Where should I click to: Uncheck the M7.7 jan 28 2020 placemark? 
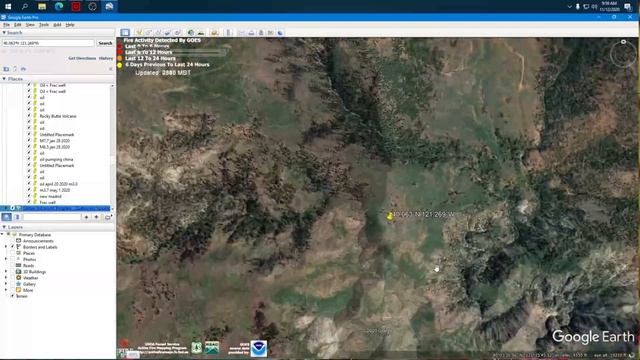click(29, 140)
